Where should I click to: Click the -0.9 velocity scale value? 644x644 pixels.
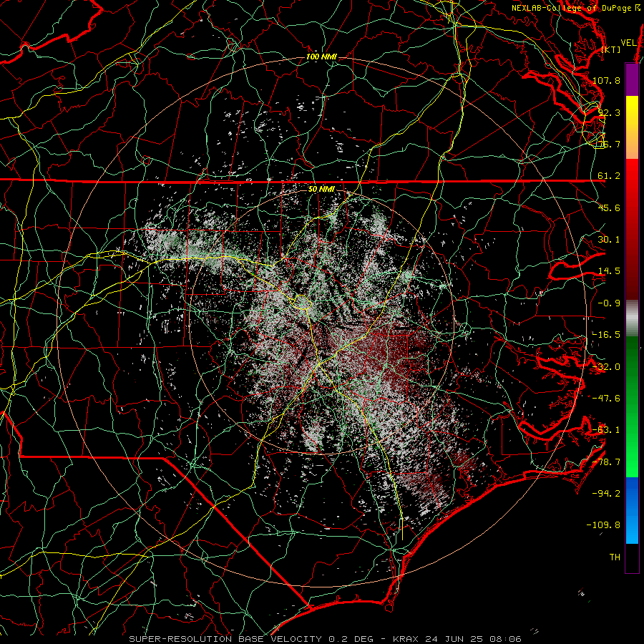click(609, 303)
